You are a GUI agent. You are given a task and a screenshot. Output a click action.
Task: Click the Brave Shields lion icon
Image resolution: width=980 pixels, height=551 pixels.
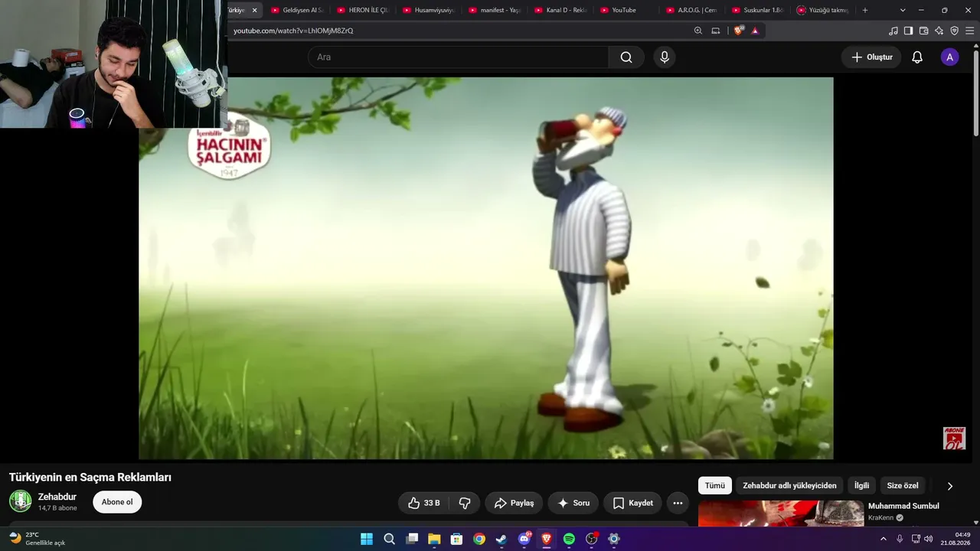738,31
